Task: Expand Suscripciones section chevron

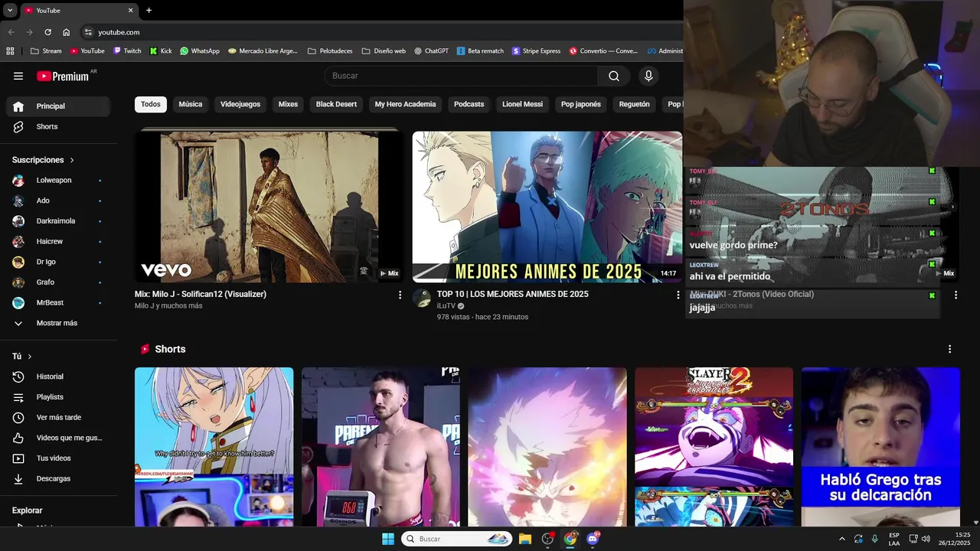Action: [x=72, y=160]
